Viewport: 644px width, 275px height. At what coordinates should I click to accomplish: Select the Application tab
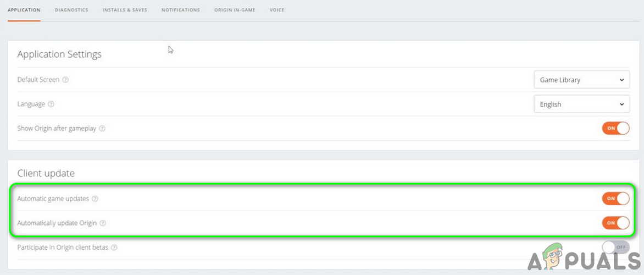[24, 10]
